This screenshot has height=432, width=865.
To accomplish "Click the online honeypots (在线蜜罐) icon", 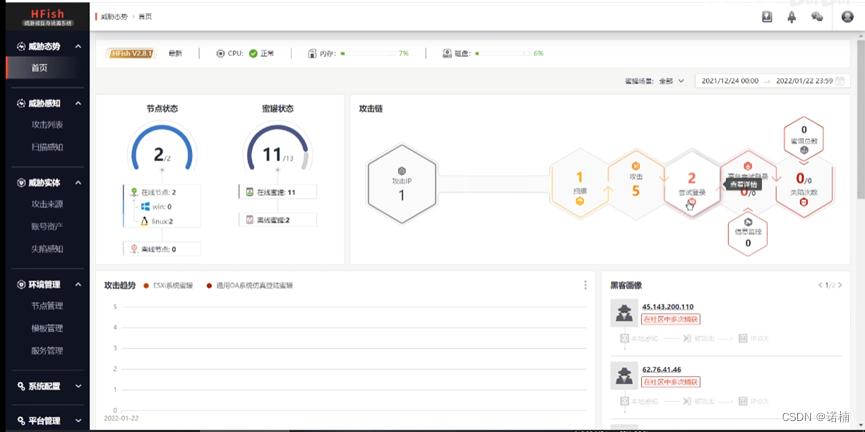I will pyautogui.click(x=249, y=192).
